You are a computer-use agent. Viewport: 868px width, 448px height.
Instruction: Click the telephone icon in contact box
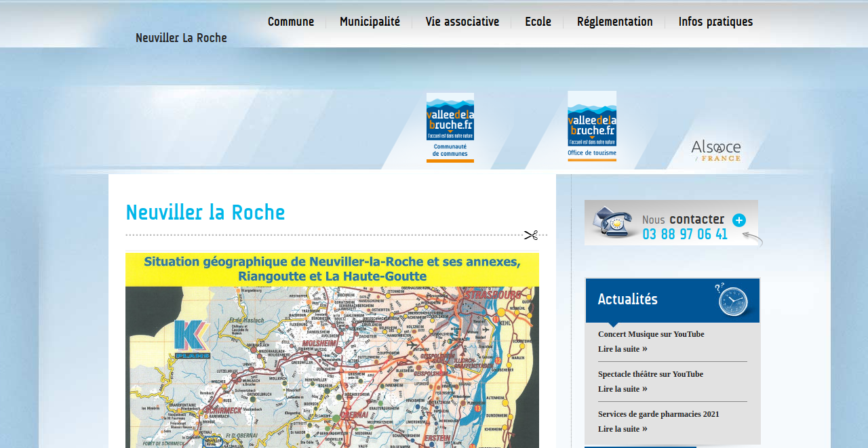(x=612, y=222)
